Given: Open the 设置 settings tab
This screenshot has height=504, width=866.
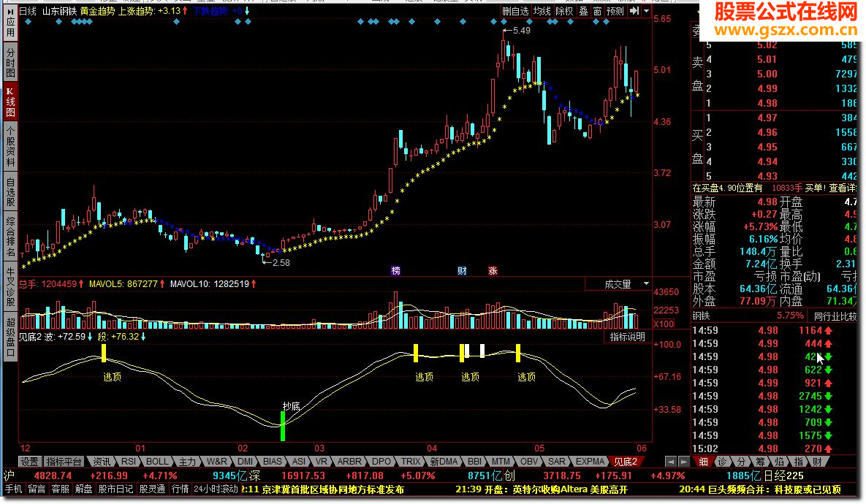Looking at the screenshot, I should pos(29,462).
